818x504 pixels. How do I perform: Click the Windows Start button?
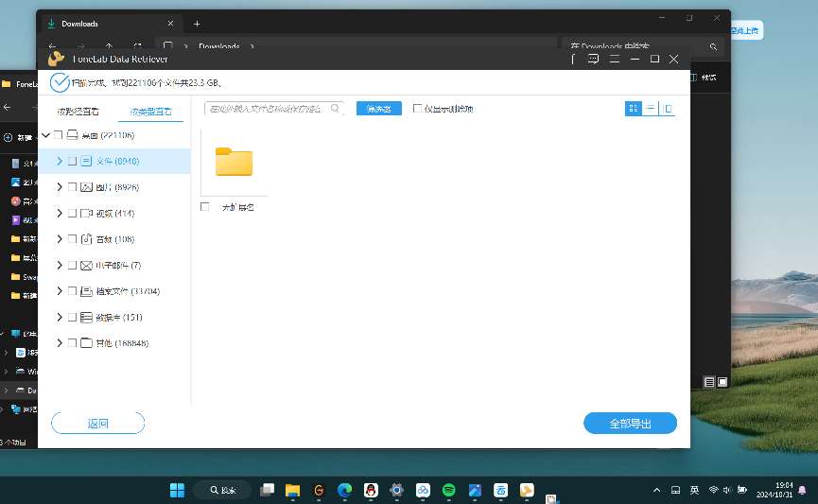tap(178, 491)
